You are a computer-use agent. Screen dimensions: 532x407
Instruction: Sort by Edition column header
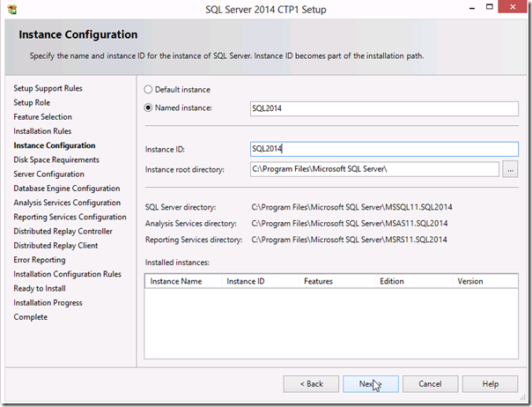(x=414, y=281)
